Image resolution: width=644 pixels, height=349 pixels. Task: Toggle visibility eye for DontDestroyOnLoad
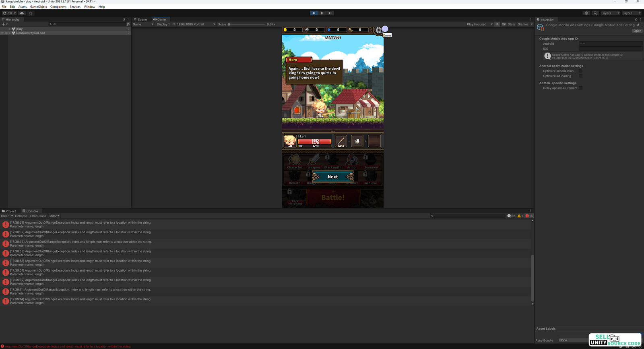2,33
